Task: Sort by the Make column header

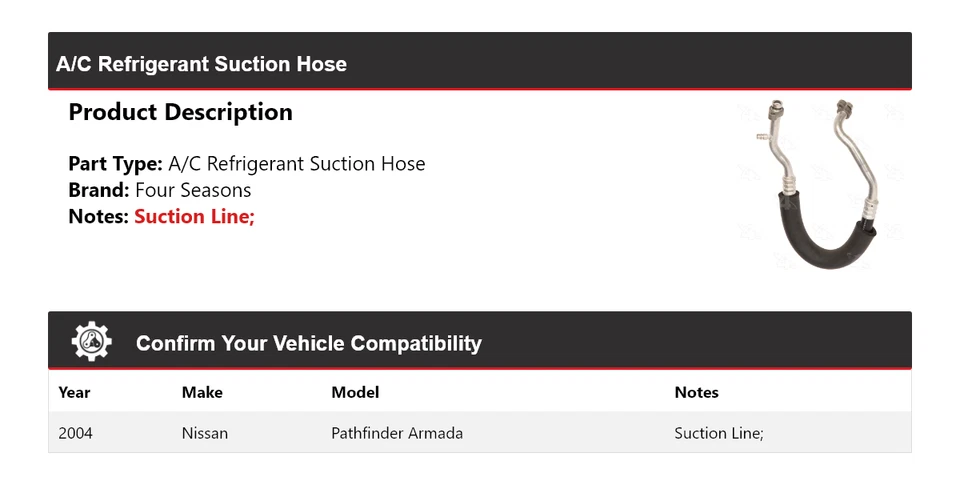Action: click(202, 392)
